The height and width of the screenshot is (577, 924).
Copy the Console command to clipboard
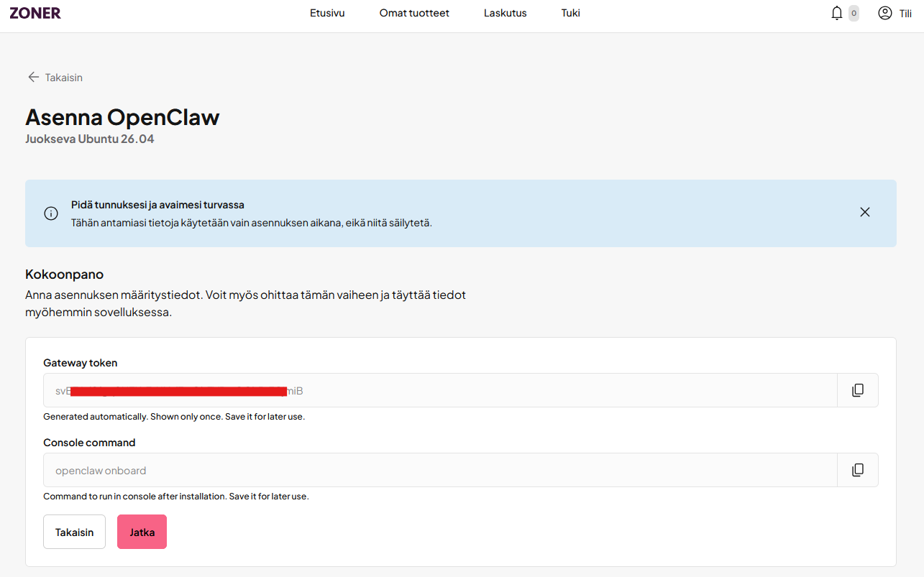(x=858, y=470)
